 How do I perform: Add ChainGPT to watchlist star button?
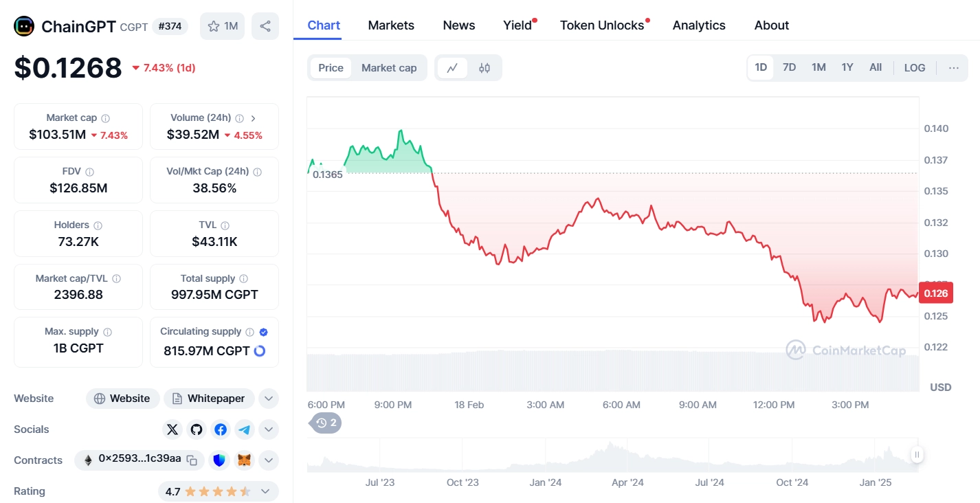pos(222,26)
